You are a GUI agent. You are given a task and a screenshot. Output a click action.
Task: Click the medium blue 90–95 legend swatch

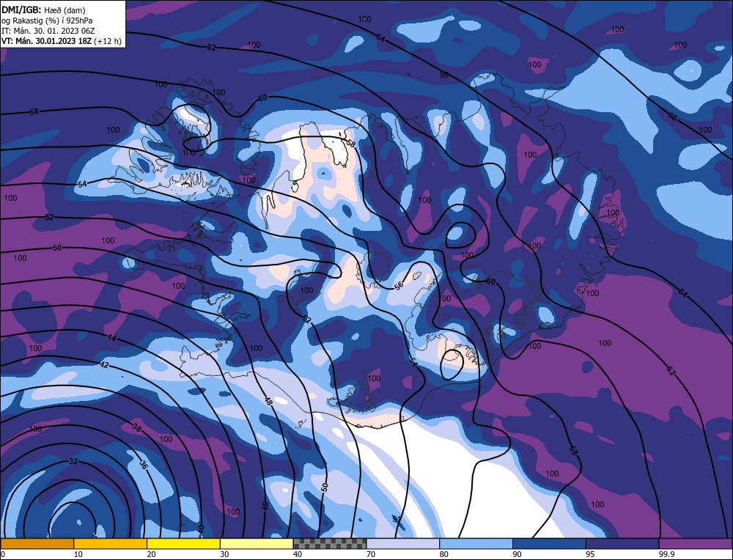pos(549,543)
